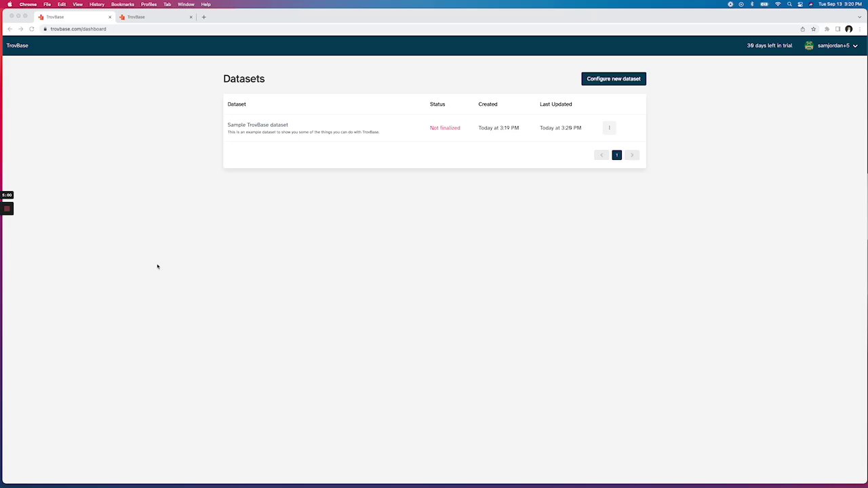Open the Edit menu

pos(62,4)
